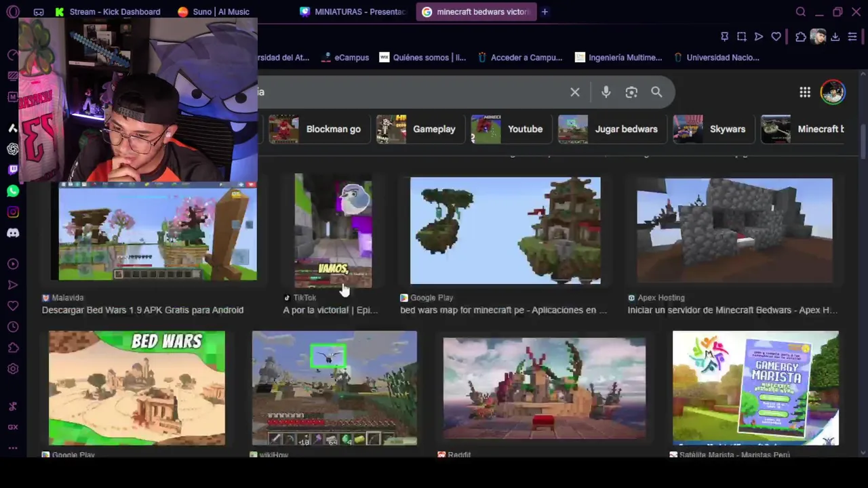The image size is (868, 488).
Task: Open the Reddit red bed build thumbnail
Action: (x=545, y=388)
